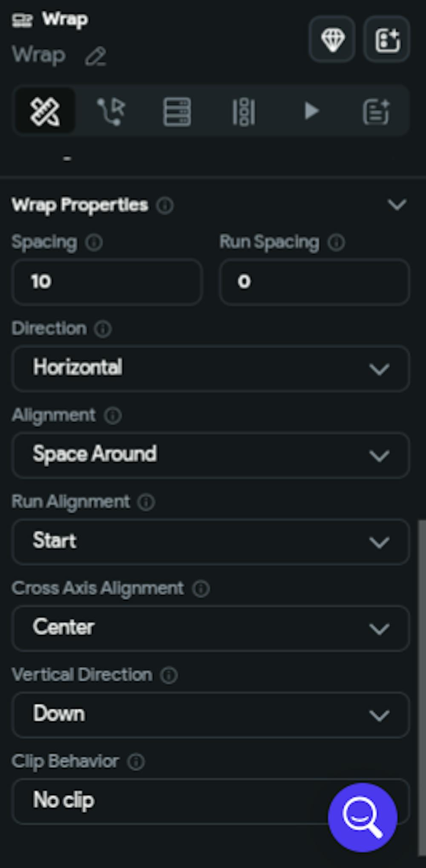Collapse the Wrap Properties section

click(x=397, y=205)
